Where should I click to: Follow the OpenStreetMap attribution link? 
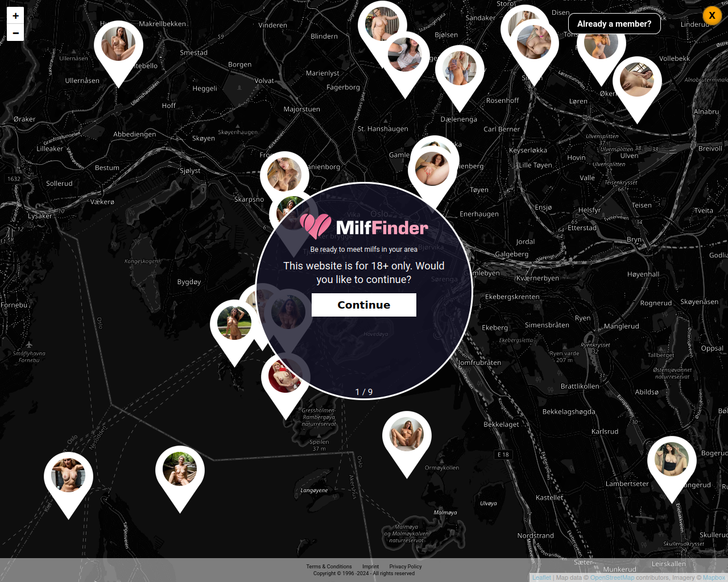coord(612,577)
